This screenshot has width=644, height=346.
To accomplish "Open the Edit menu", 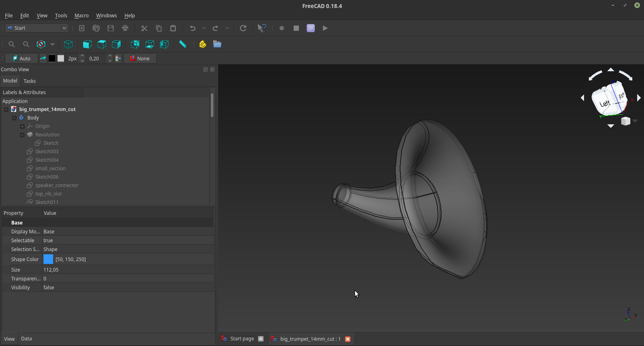I will point(25,15).
